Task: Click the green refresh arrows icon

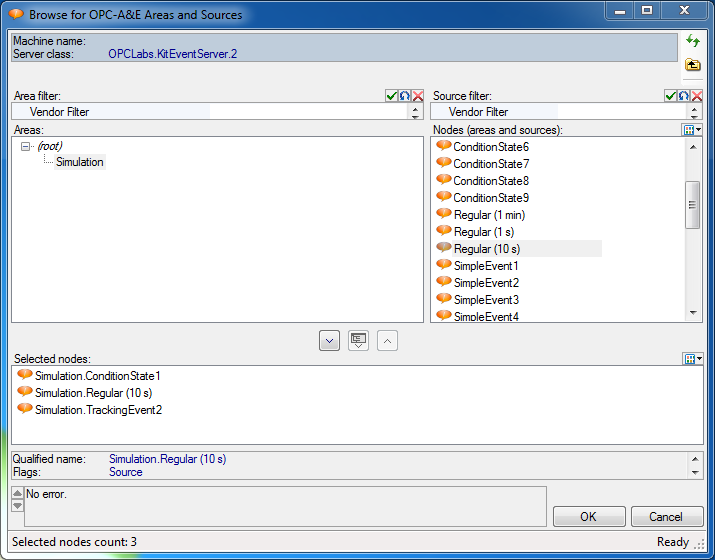Action: [x=693, y=41]
